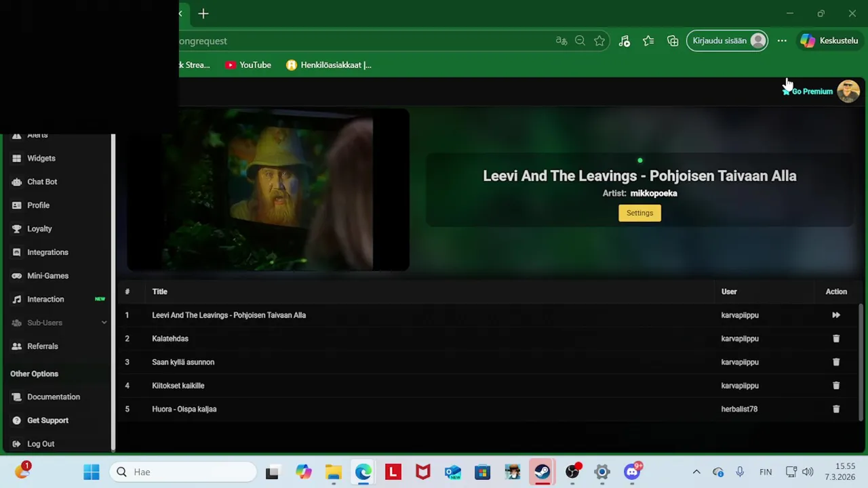Add this page to favorites star

[599, 41]
